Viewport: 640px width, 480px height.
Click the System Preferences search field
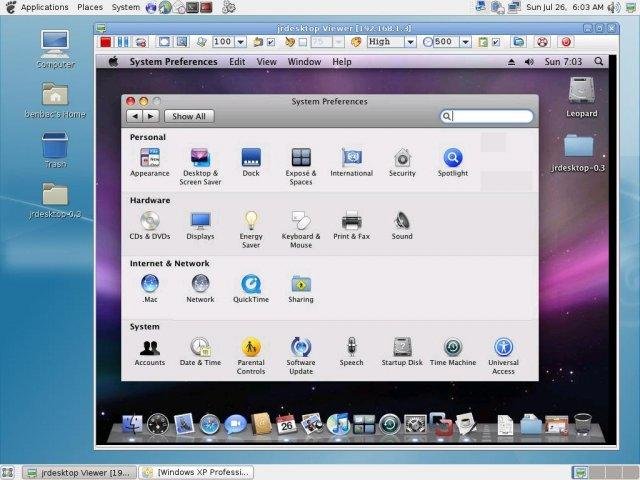487,116
